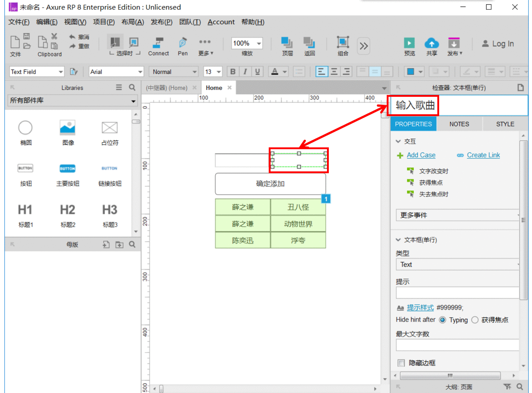Search the Masters panel
Image resolution: width=532 pixels, height=393 pixels.
pos(132,245)
